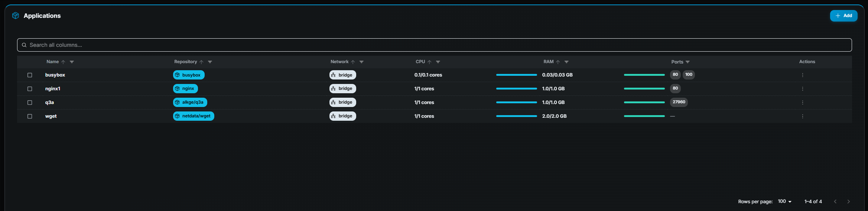Click bridge network chip in wget row
The image size is (868, 211).
(x=342, y=116)
